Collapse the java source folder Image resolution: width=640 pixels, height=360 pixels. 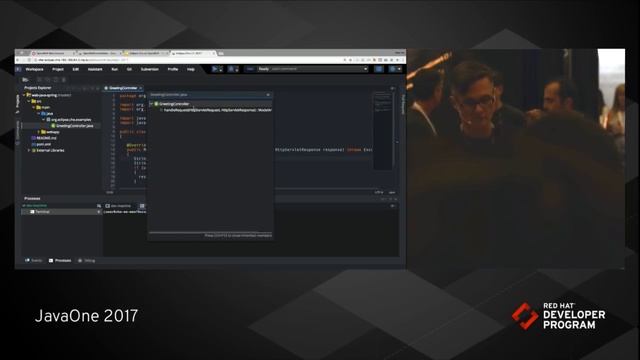click(x=39, y=113)
